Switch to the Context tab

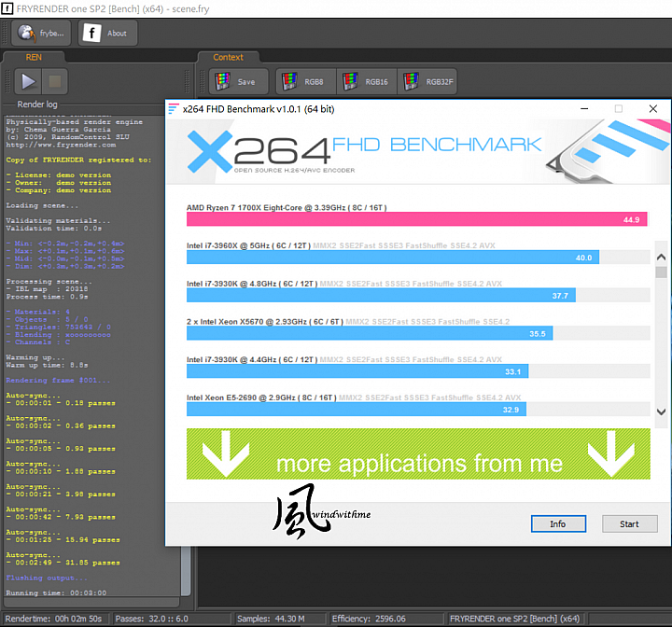(x=228, y=57)
